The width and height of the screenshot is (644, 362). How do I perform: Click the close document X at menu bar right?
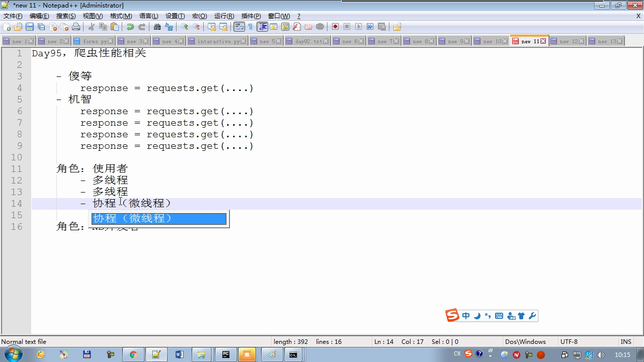click(x=638, y=16)
